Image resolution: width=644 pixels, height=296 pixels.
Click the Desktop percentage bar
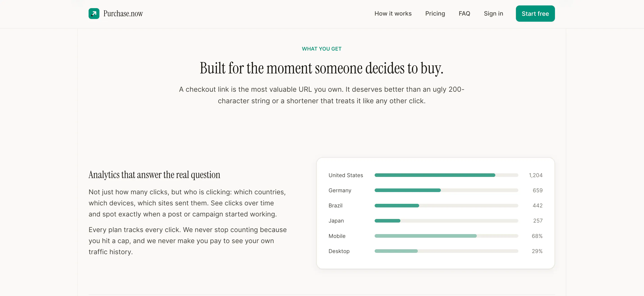(446, 251)
